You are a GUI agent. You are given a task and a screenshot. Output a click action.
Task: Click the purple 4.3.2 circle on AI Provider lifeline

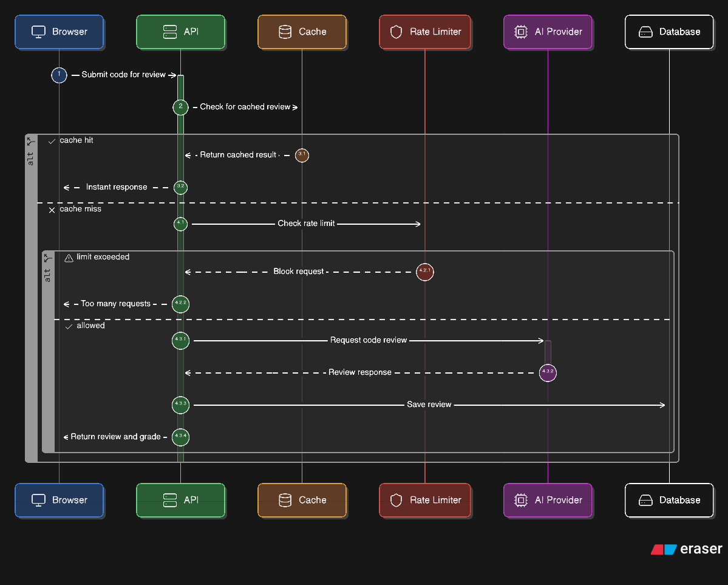click(x=548, y=372)
